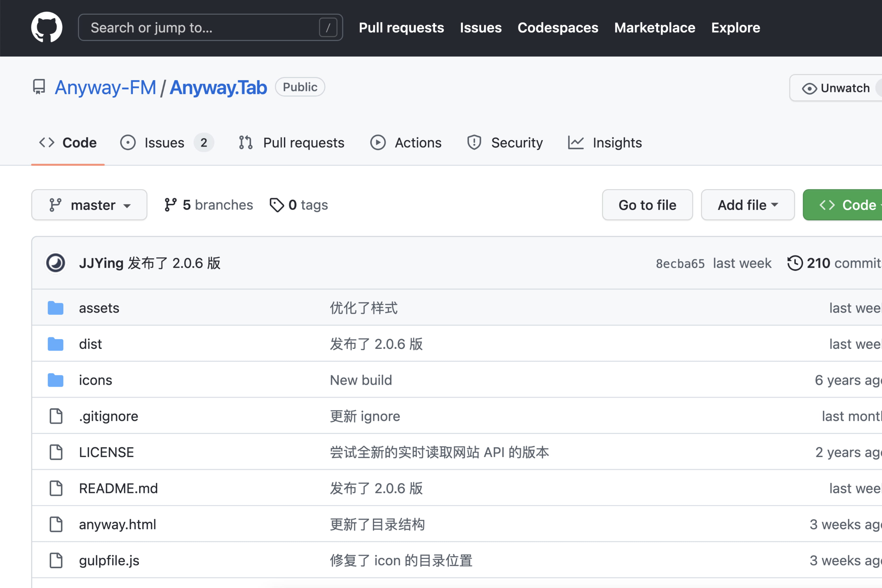Switch to the Security tab

(505, 143)
